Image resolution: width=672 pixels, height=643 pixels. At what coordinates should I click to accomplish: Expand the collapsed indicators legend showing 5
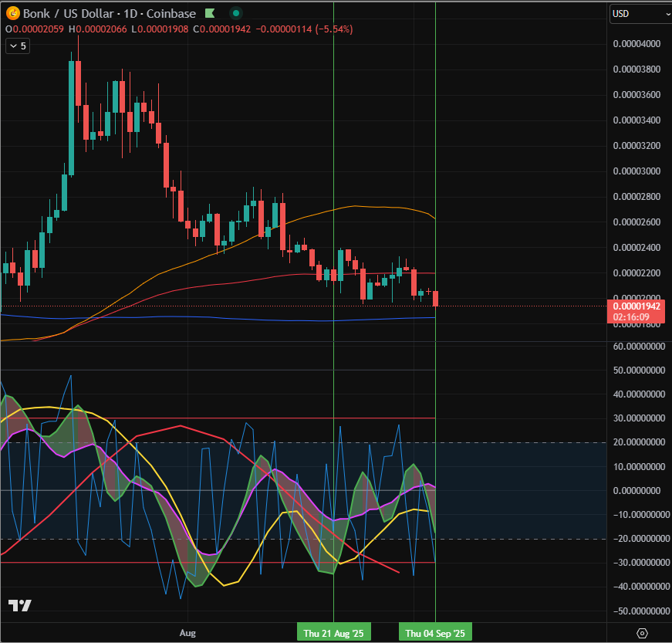coord(18,46)
